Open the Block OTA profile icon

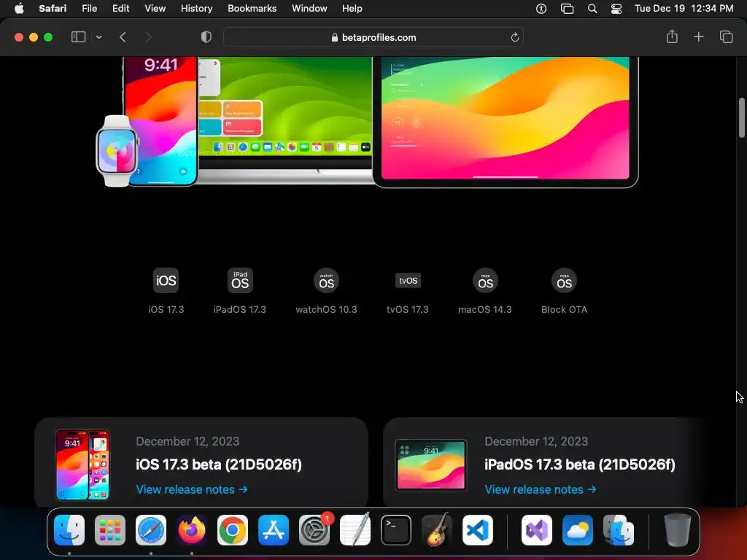pyautogui.click(x=564, y=281)
